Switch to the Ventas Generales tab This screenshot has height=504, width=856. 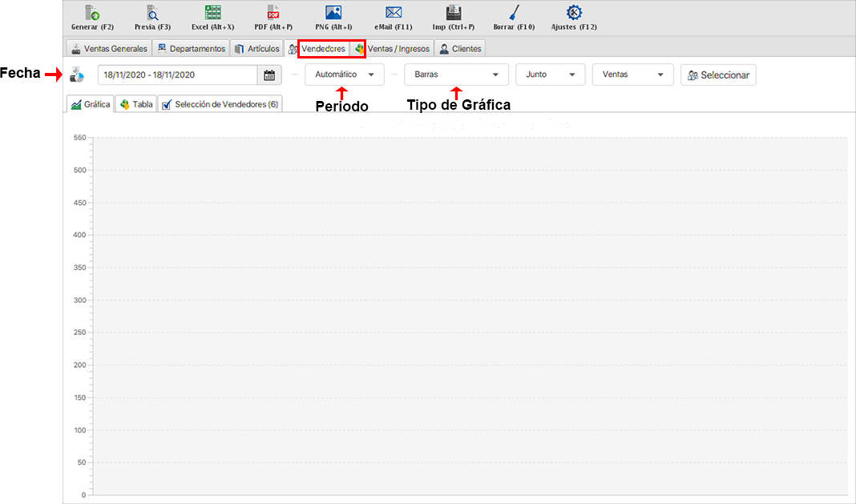(110, 49)
